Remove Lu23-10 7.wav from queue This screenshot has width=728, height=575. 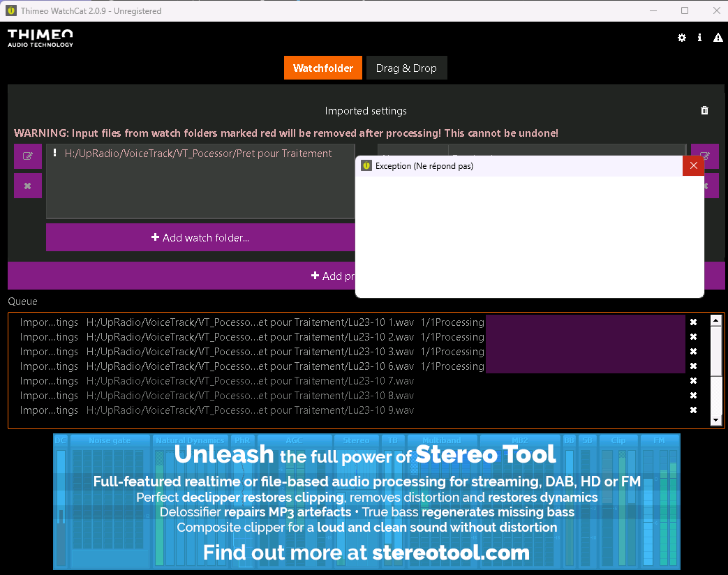click(x=693, y=380)
